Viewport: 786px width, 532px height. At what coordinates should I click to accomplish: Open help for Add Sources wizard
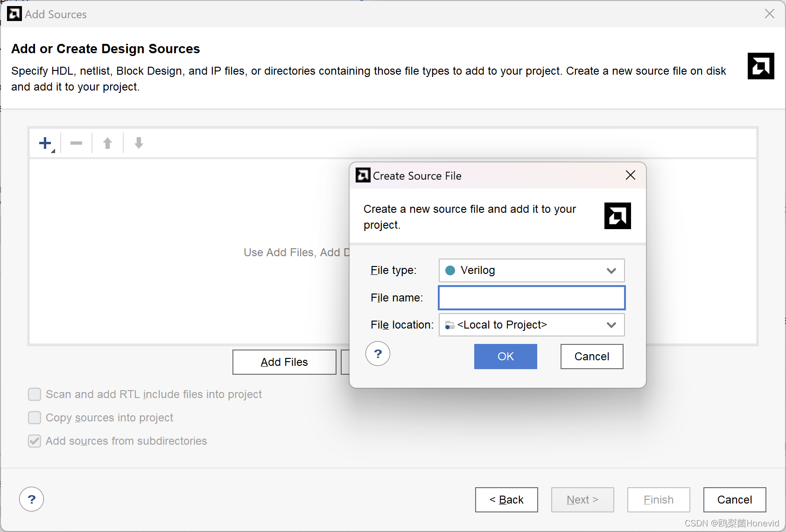click(x=32, y=499)
